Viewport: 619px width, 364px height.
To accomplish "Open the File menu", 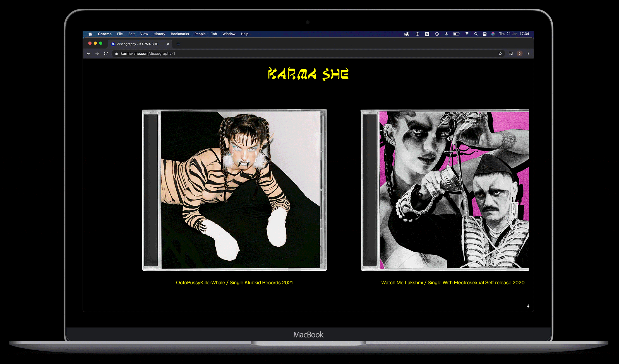I will 120,34.
